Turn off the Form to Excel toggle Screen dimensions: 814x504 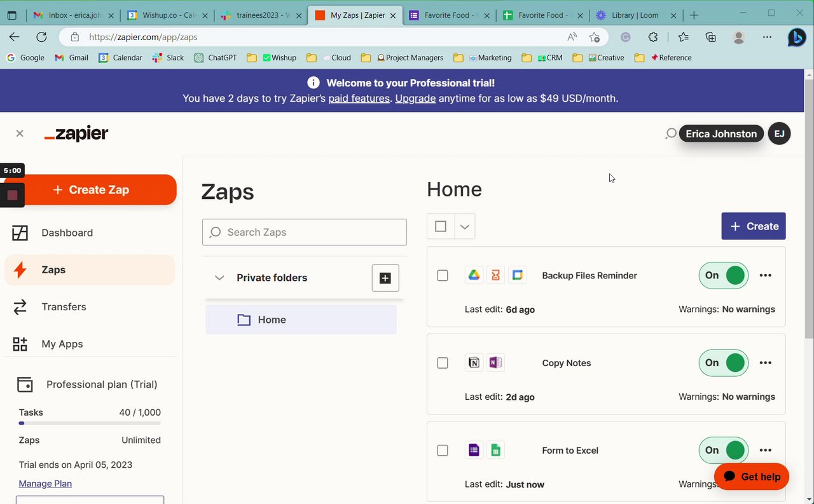pos(724,451)
